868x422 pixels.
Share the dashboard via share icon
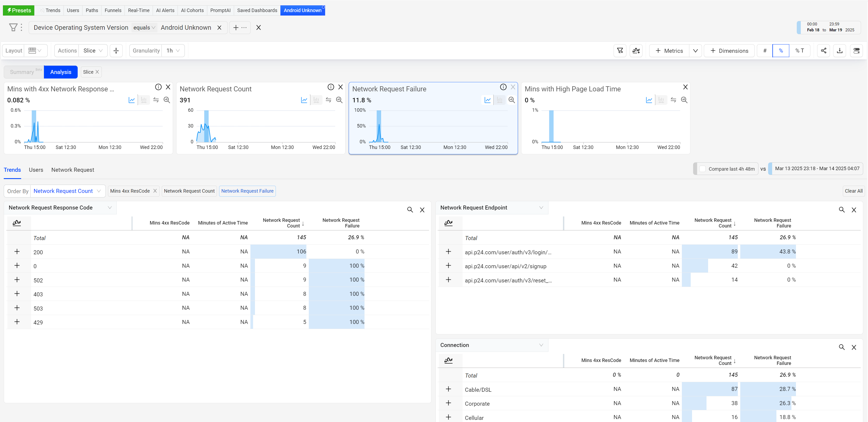(x=824, y=51)
